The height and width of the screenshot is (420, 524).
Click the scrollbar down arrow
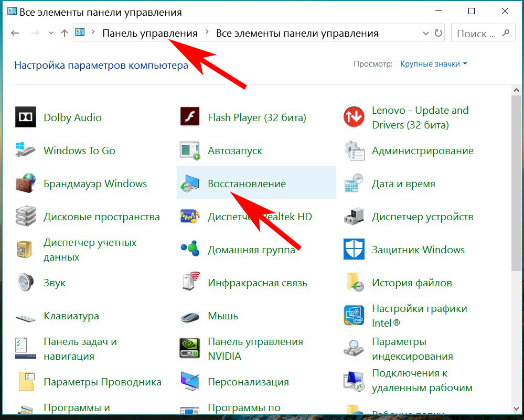pos(516,408)
